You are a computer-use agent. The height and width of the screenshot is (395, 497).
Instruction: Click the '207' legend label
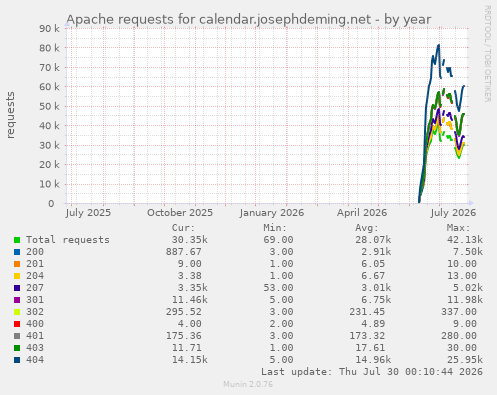click(x=35, y=288)
